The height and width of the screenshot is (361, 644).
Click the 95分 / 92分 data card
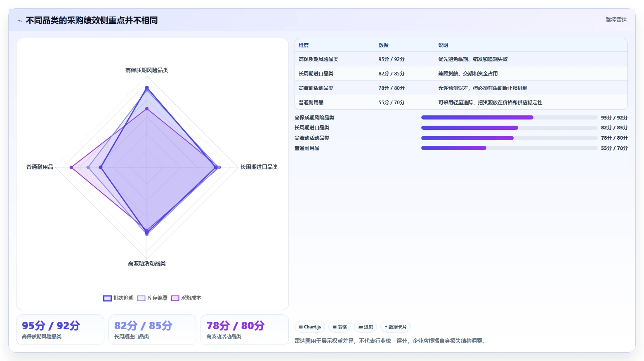60,330
